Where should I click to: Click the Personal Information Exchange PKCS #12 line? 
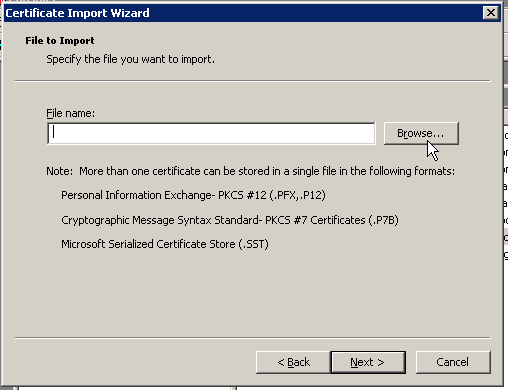pos(193,195)
